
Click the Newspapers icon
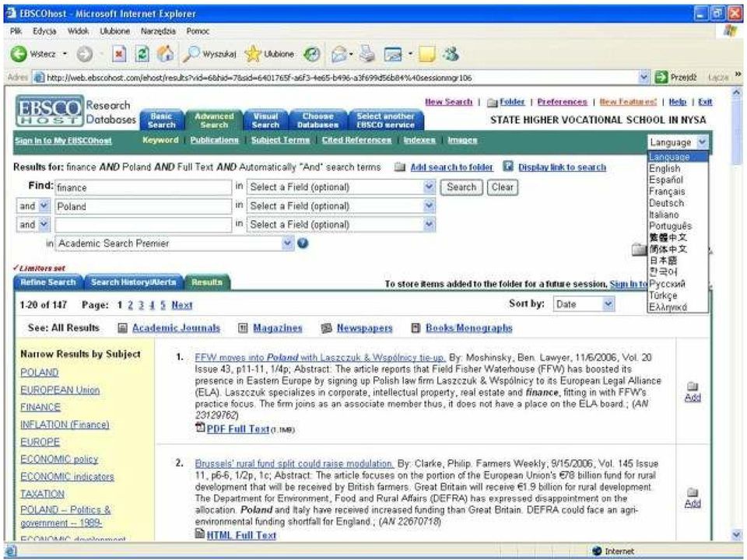326,328
